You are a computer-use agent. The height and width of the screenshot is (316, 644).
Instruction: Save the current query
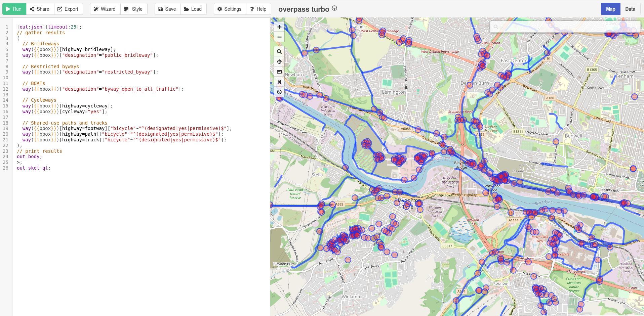tap(167, 9)
